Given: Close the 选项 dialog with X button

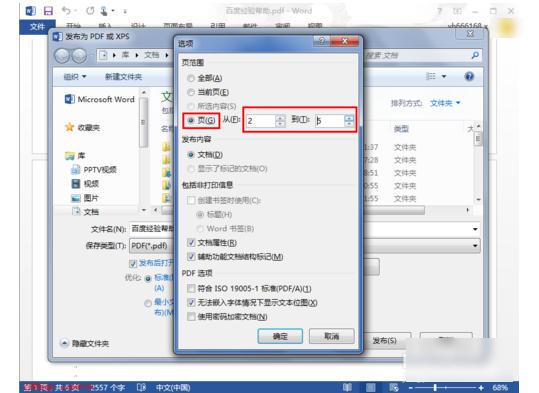Looking at the screenshot, I should [x=344, y=41].
